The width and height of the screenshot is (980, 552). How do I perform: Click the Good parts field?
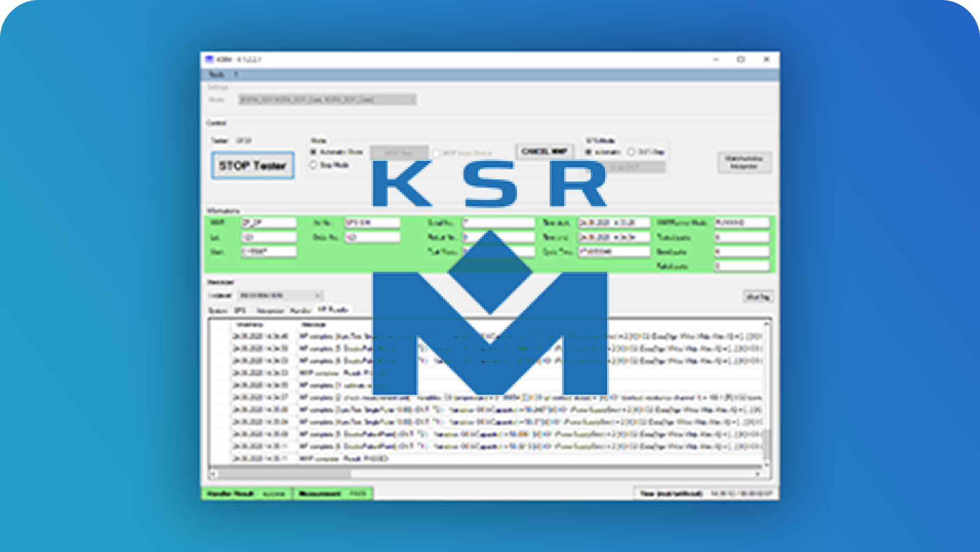coord(742,251)
